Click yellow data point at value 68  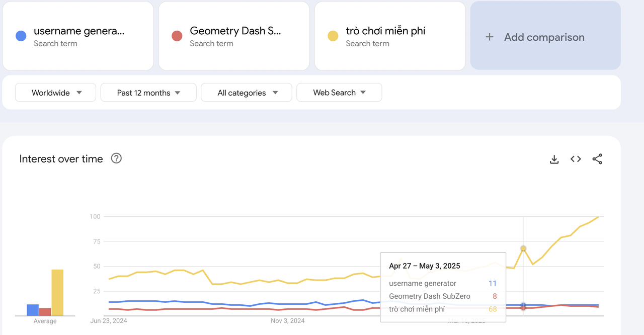523,248
